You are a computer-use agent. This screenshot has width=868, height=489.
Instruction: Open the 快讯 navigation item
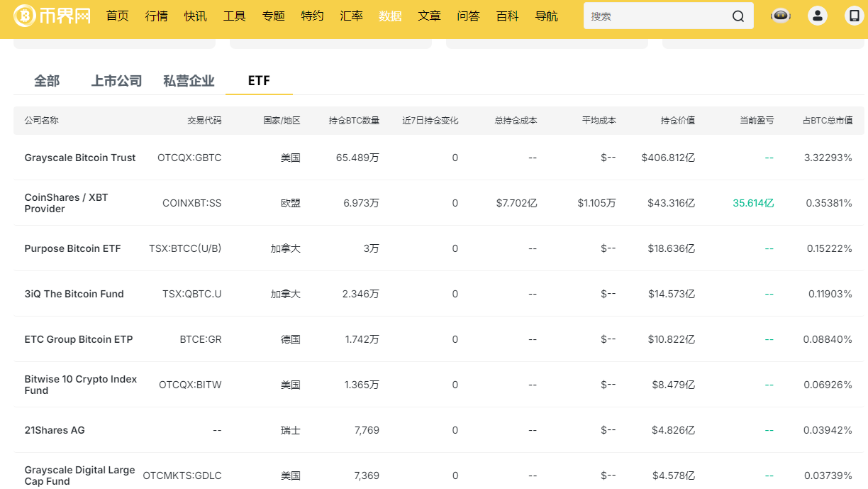(x=196, y=16)
